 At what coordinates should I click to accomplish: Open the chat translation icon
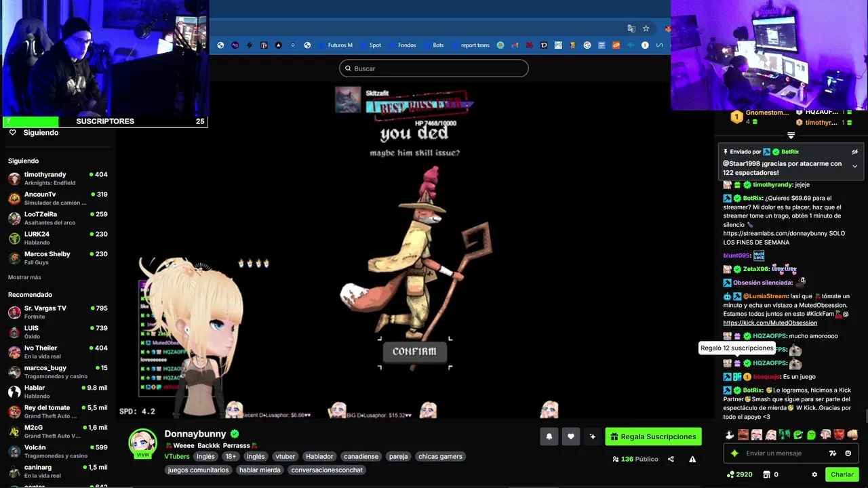coord(833,453)
